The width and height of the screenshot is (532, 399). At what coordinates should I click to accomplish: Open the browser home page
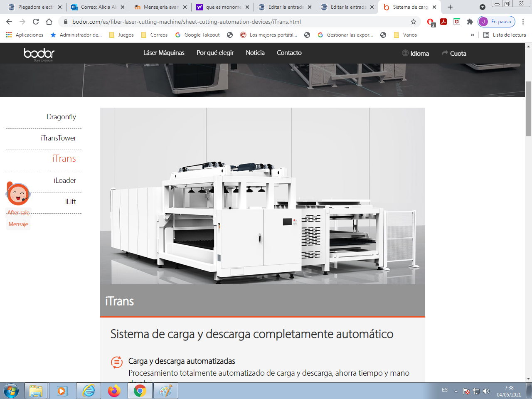pos(49,22)
